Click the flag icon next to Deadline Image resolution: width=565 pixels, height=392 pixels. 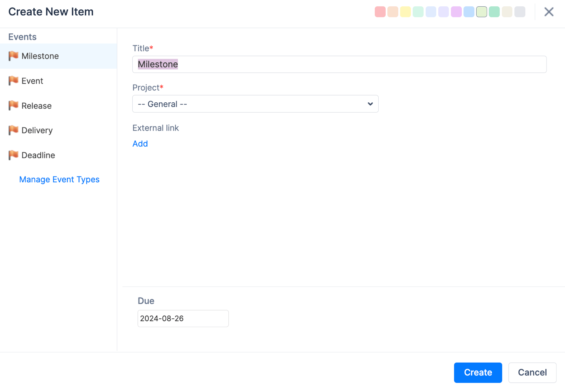click(x=13, y=155)
